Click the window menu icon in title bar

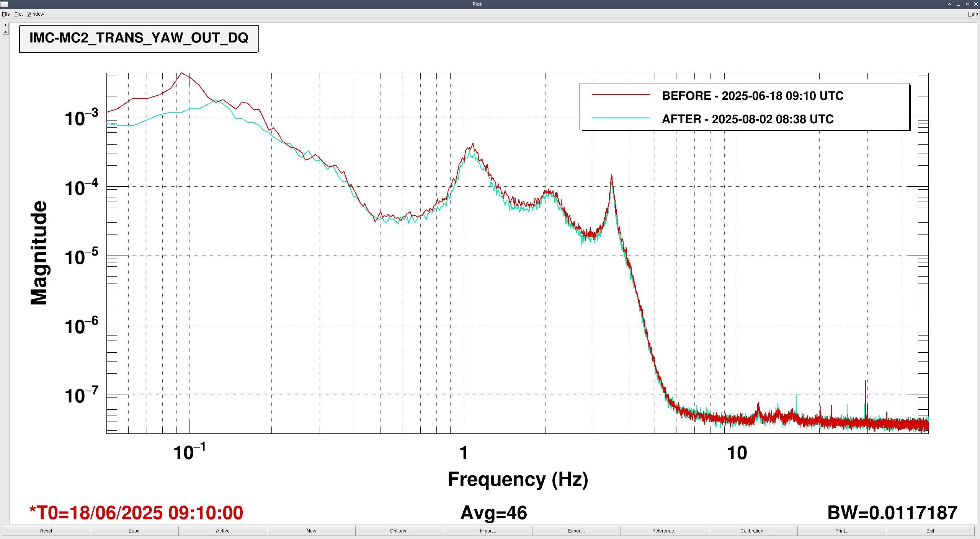4,4
